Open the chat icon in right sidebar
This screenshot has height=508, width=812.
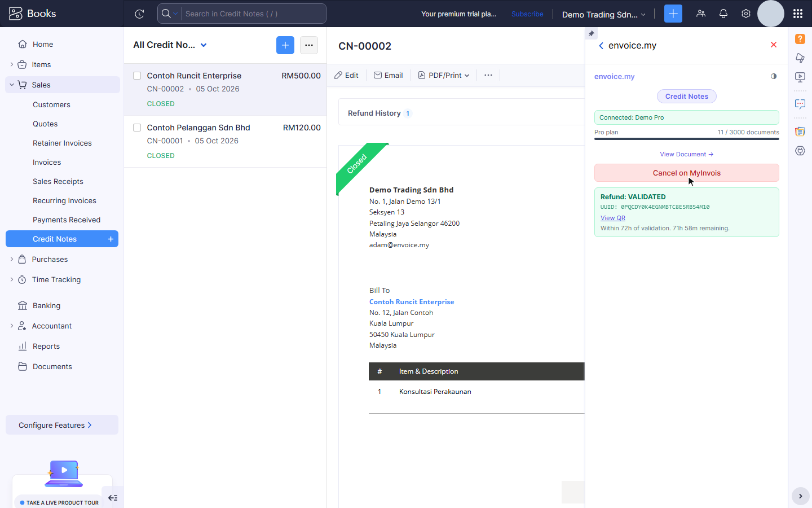[x=800, y=104]
